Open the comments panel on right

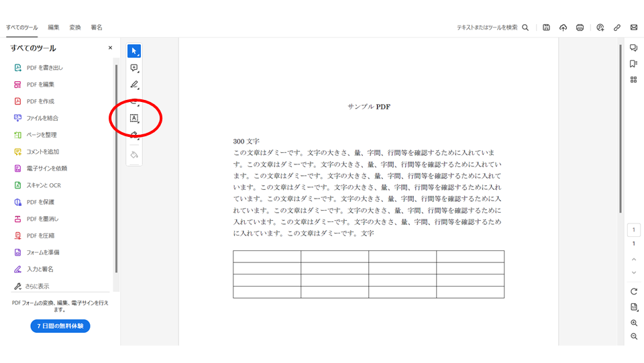pos(633,48)
